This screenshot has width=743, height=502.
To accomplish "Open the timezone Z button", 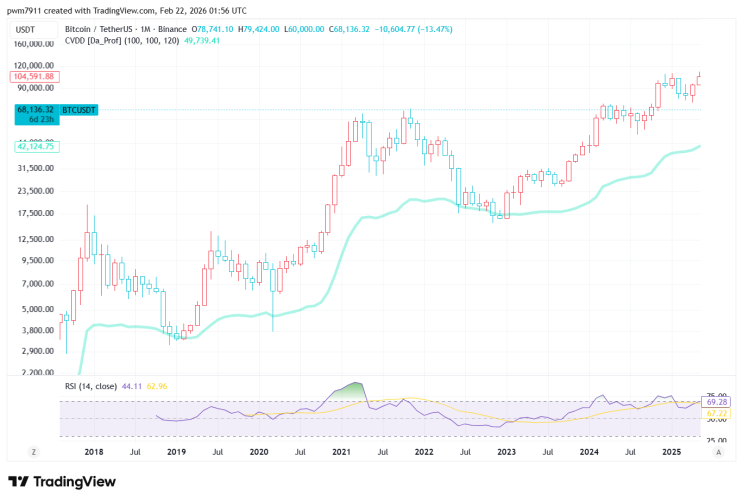I will pos(34,452).
